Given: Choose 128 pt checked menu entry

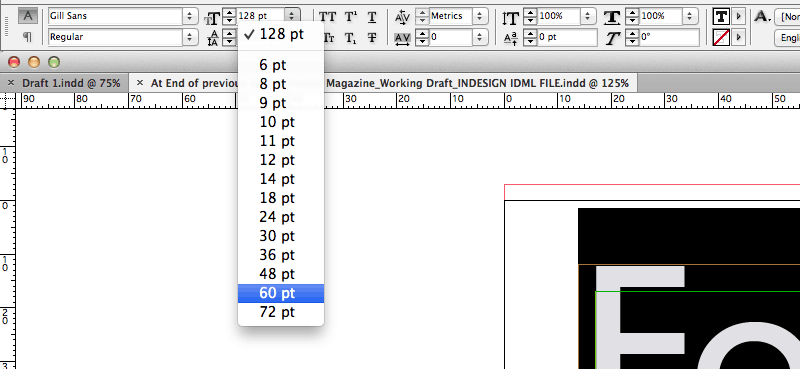Looking at the screenshot, I should 281,34.
